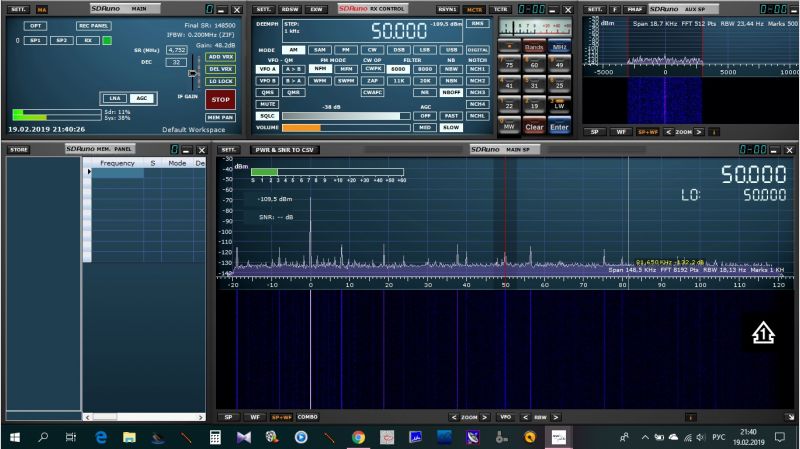Screen dimensions: 800x449
Task: Switch Main SP to SP view
Action: [x=229, y=417]
